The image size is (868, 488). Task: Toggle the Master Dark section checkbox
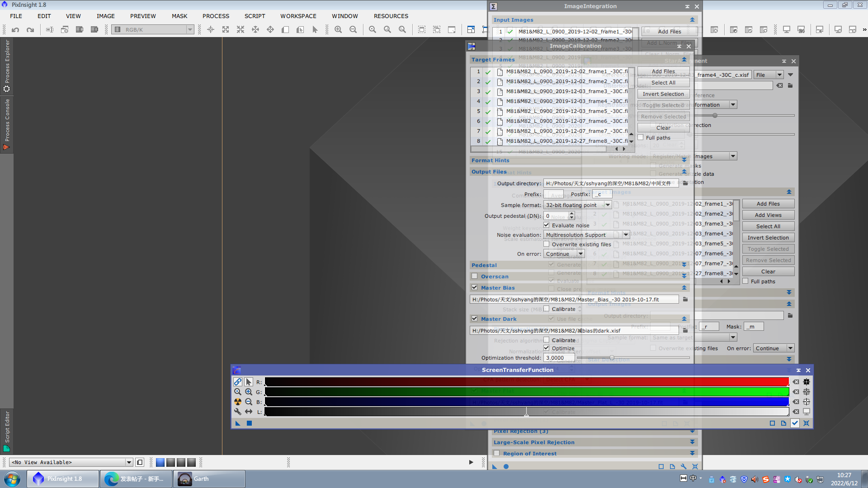475,319
